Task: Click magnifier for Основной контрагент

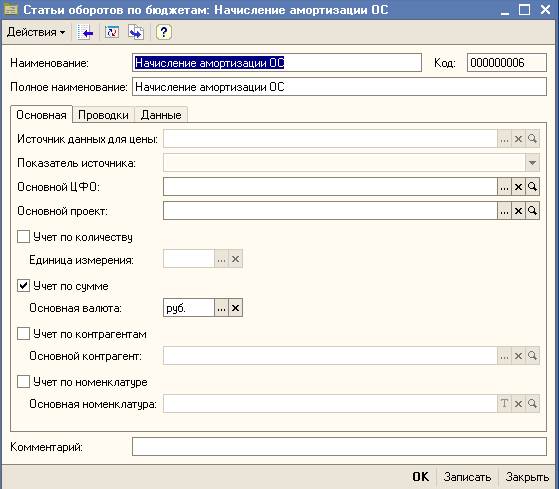Action: [x=532, y=355]
